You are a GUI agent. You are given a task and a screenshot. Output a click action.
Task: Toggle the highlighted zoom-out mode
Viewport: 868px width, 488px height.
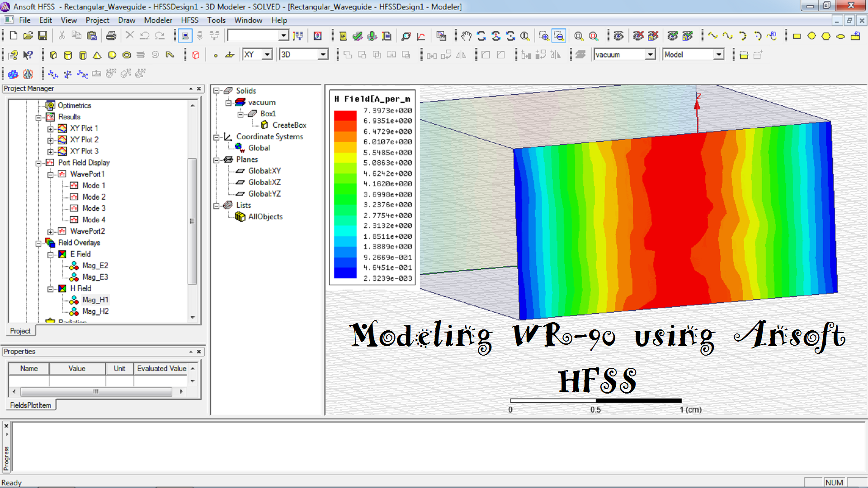(559, 36)
